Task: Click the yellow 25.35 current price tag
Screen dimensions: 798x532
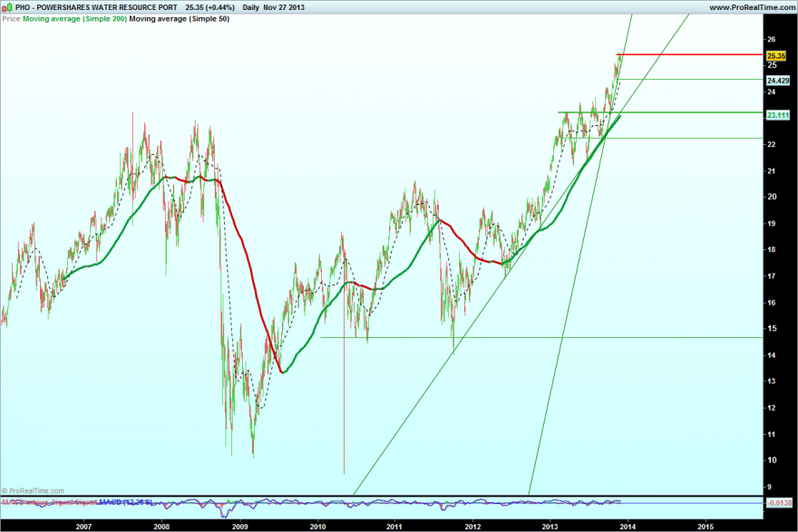Action: (776, 56)
